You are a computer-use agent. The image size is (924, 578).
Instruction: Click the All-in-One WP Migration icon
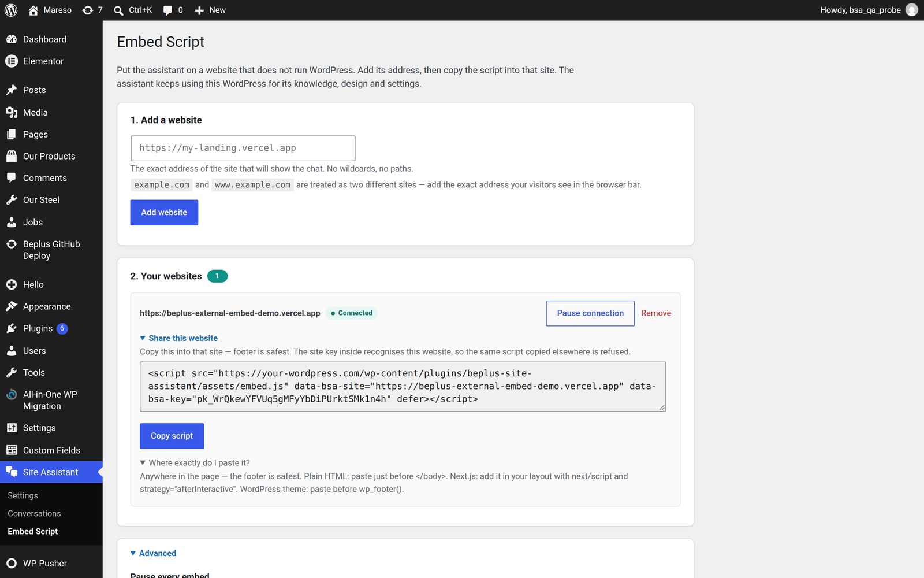[12, 395]
